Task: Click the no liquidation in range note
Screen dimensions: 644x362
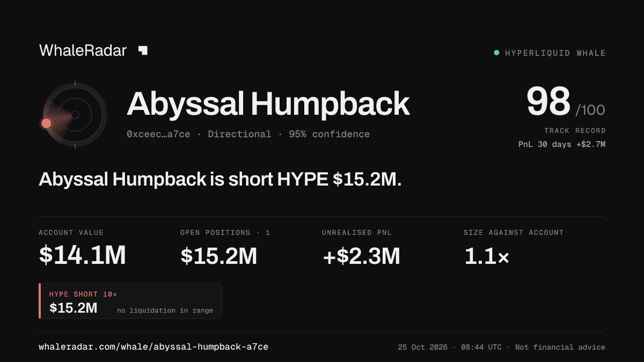Action: pyautogui.click(x=165, y=311)
